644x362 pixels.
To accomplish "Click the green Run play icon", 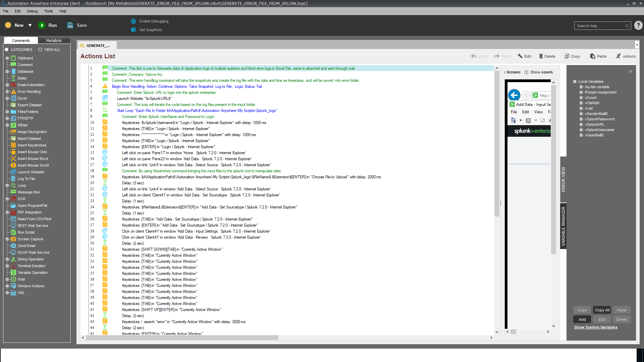I will [x=42, y=25].
